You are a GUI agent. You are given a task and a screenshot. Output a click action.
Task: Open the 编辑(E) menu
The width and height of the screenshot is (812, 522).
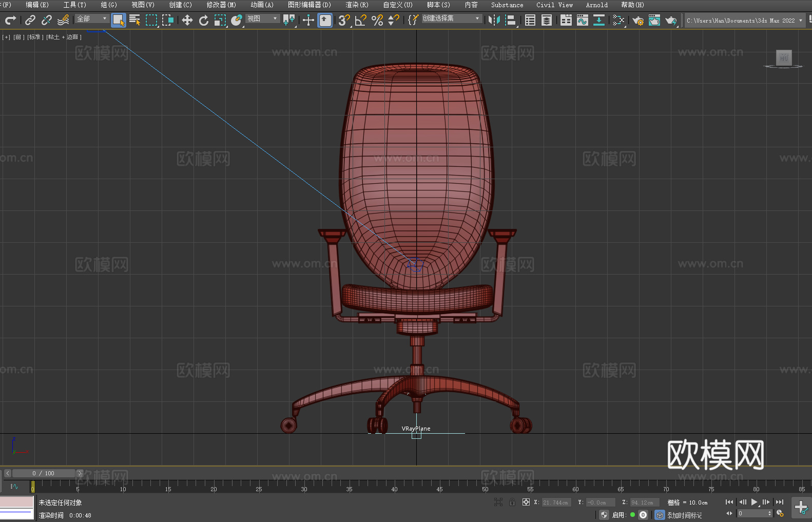tap(37, 5)
